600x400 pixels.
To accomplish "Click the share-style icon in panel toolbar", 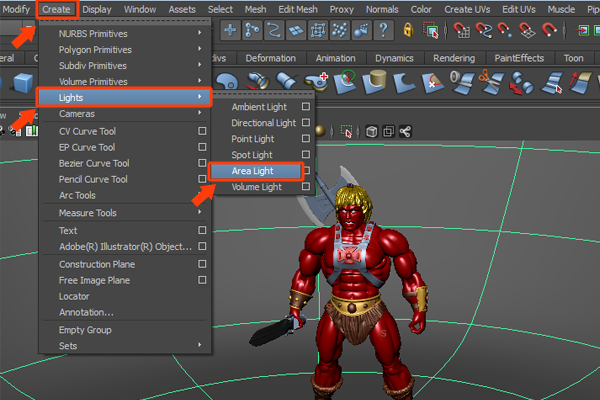I will coord(406,131).
